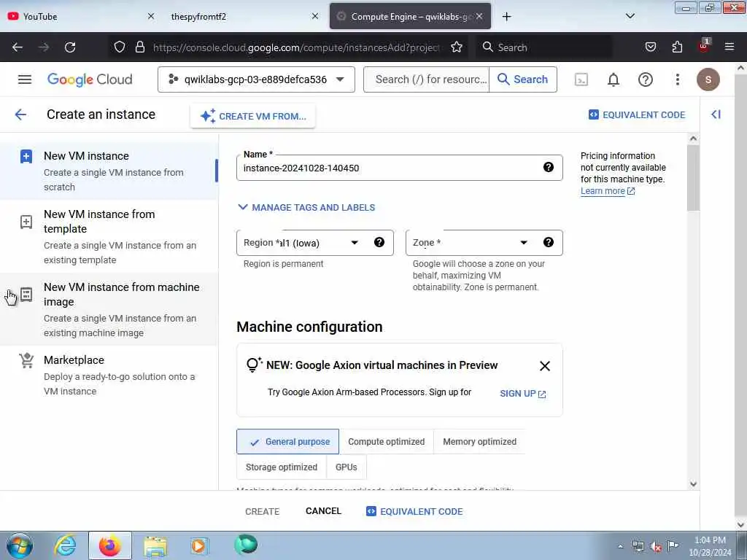This screenshot has height=560, width=747.
Task: Show help for the Region field
Action: click(x=379, y=242)
